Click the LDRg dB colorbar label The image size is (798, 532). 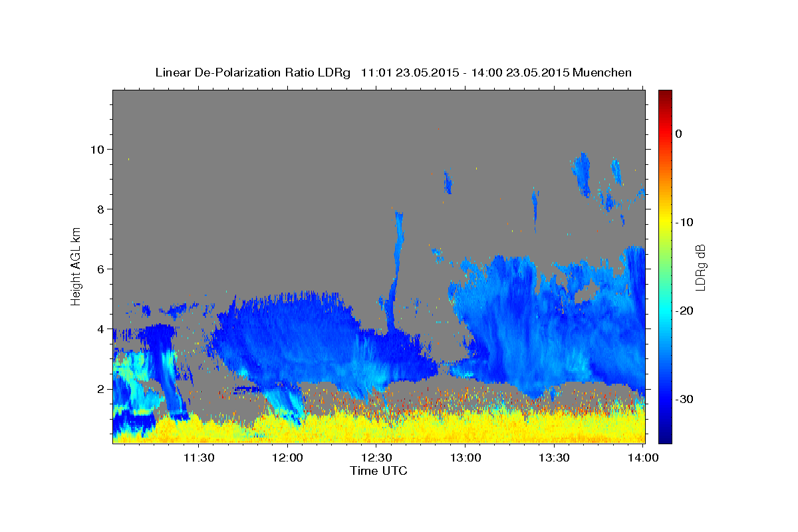click(700, 267)
